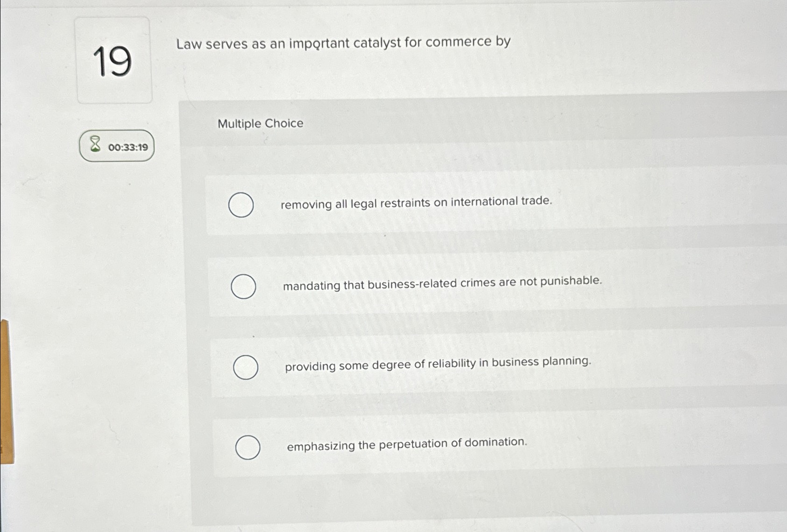Click the radio circle beside the last answer
Screen dimensions: 787x532
pyautogui.click(x=248, y=447)
